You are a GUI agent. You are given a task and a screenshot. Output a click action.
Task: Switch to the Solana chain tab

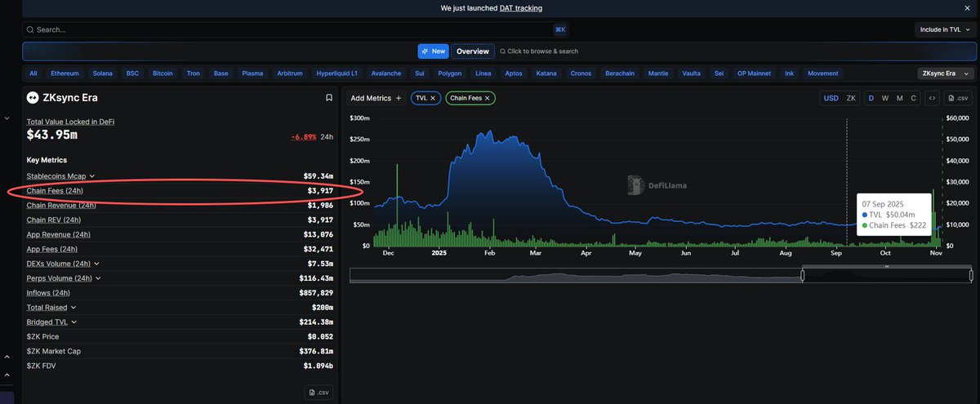[102, 73]
